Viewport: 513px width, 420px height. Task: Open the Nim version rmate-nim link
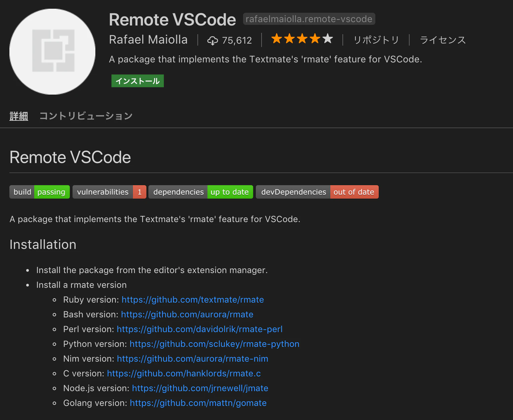click(192, 359)
